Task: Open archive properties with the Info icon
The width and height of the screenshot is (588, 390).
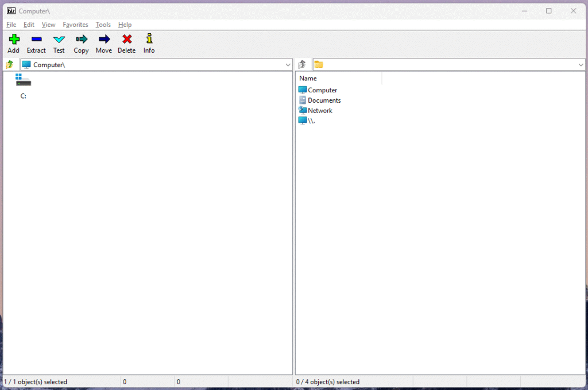Action: click(148, 40)
